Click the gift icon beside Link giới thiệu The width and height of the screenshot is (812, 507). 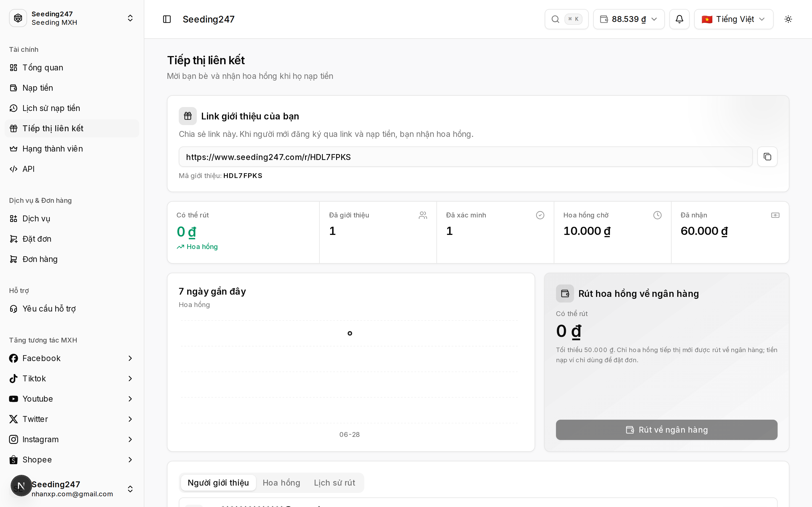[x=187, y=116]
